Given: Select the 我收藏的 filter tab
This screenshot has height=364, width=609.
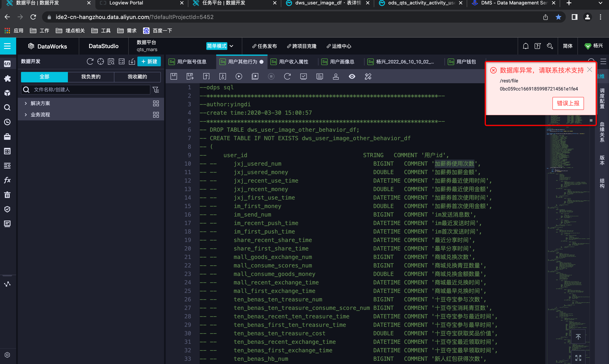Looking at the screenshot, I should [137, 77].
